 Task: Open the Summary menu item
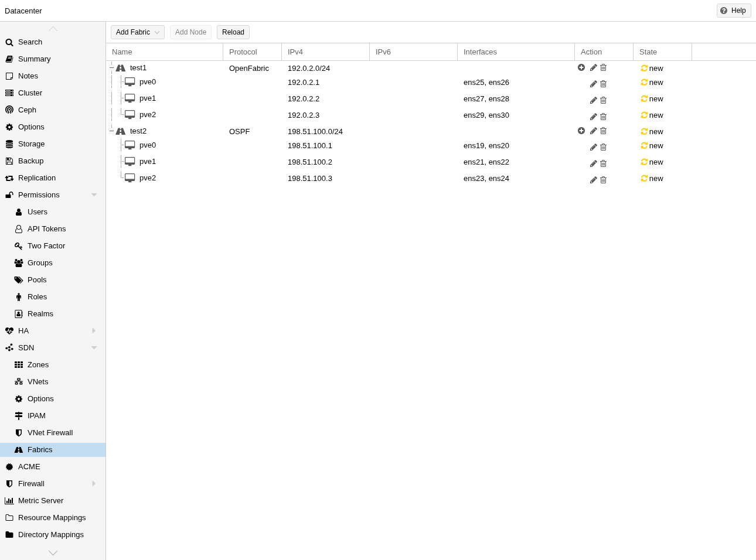point(53,59)
